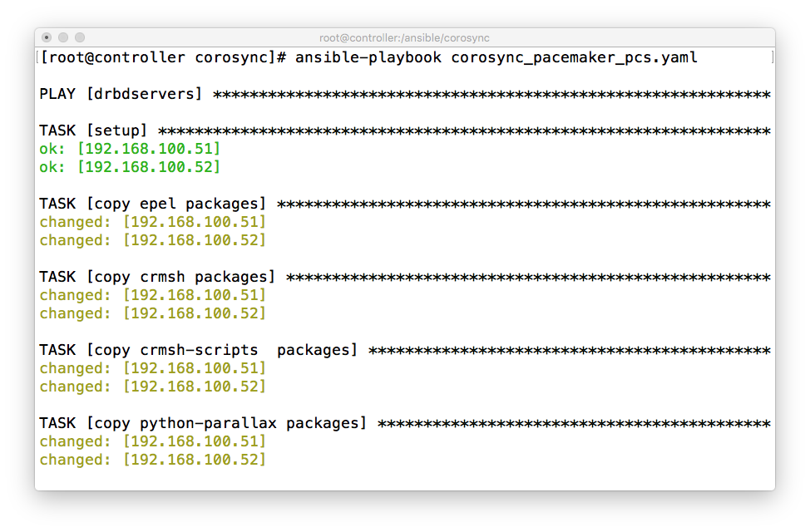Click the TASK [setup] line

click(x=405, y=131)
